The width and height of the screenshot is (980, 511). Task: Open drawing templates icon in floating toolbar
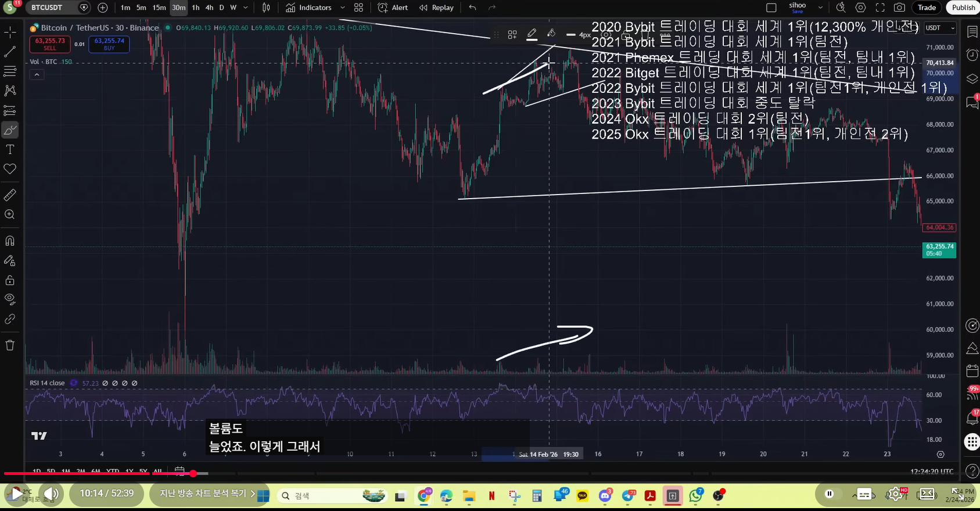512,35
